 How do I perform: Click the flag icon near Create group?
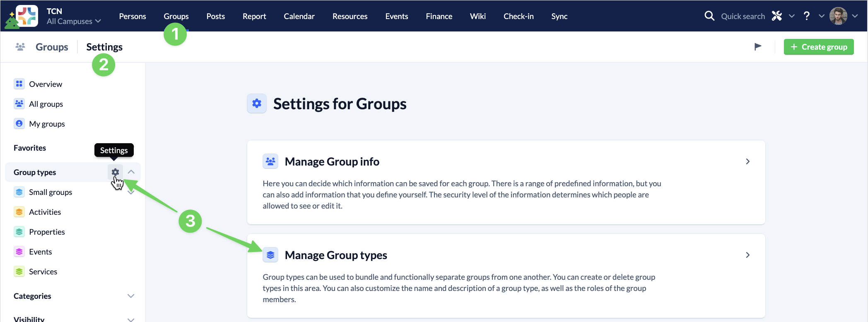[x=758, y=47]
